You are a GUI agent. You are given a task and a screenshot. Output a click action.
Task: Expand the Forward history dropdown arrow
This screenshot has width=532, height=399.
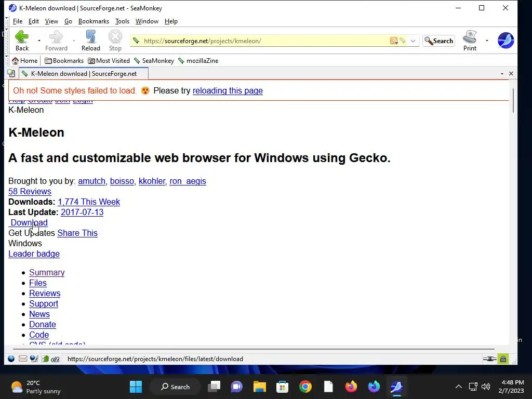[74, 41]
